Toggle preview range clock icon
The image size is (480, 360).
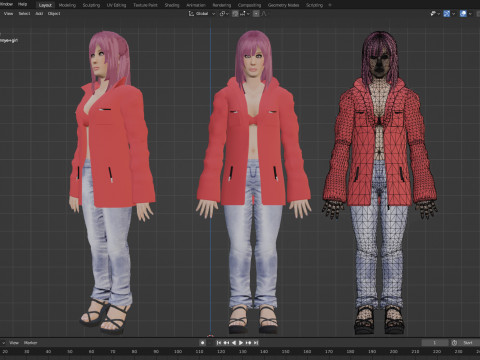tap(454, 343)
